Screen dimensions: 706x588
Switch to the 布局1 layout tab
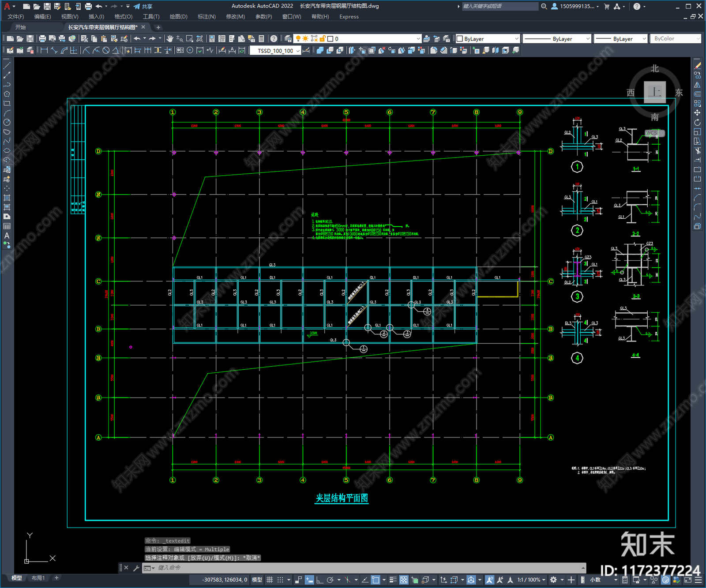(38, 578)
